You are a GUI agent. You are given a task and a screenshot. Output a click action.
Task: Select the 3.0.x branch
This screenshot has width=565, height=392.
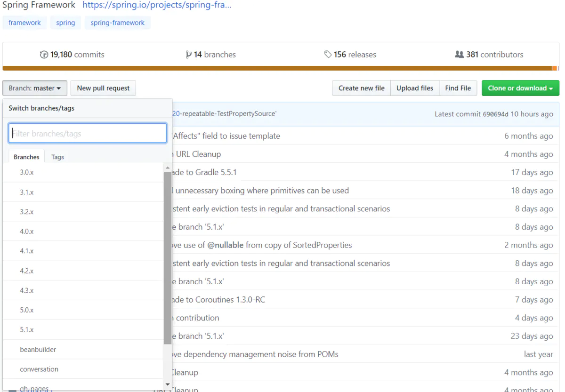[83, 172]
